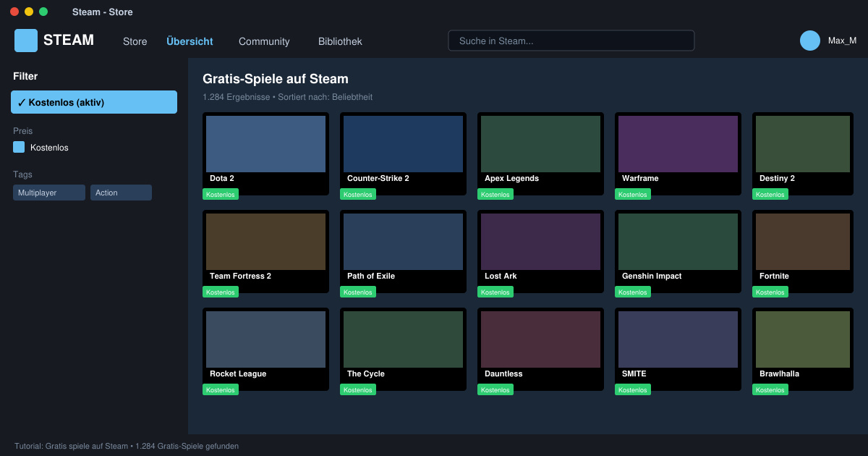Click the Kostenlos badge under Rocket League
Screen dimensions: 868x456
pos(221,389)
